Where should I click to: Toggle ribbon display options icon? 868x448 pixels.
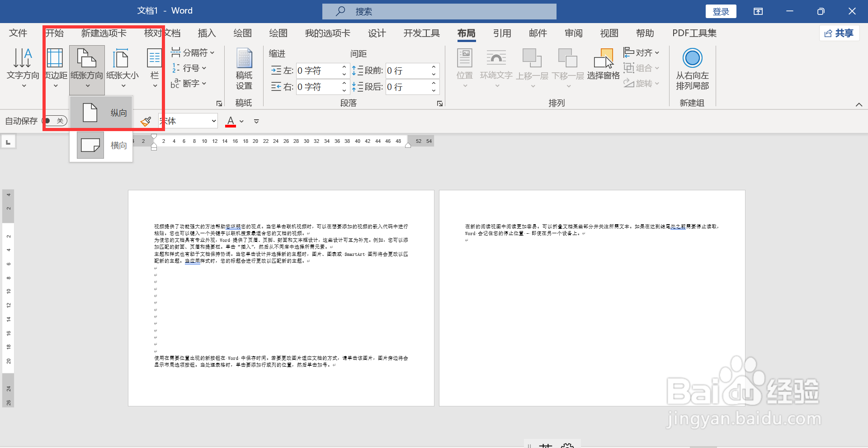pyautogui.click(x=758, y=11)
